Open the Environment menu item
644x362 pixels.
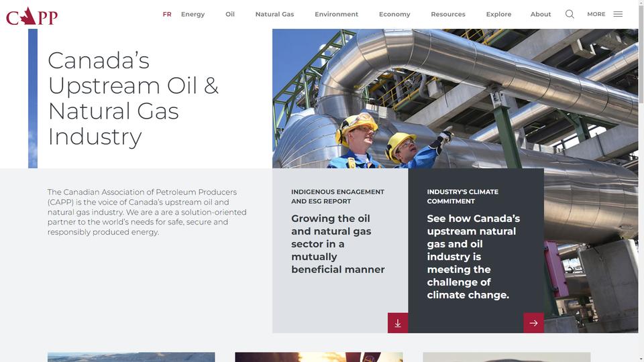point(336,14)
